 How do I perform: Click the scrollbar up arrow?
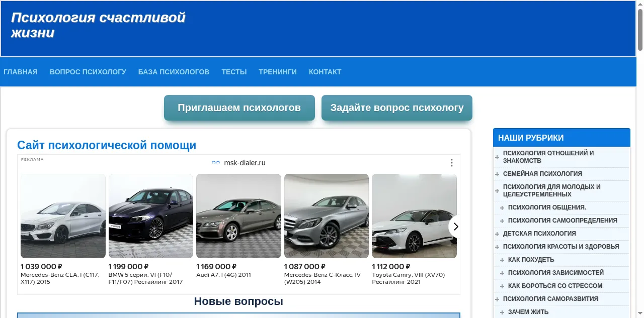pos(640,4)
